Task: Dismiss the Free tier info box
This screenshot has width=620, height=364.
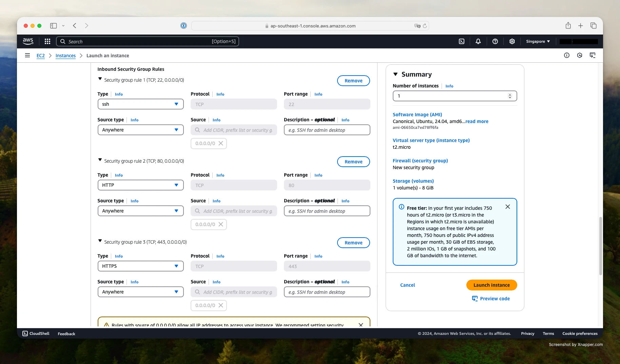Action: [x=508, y=207]
